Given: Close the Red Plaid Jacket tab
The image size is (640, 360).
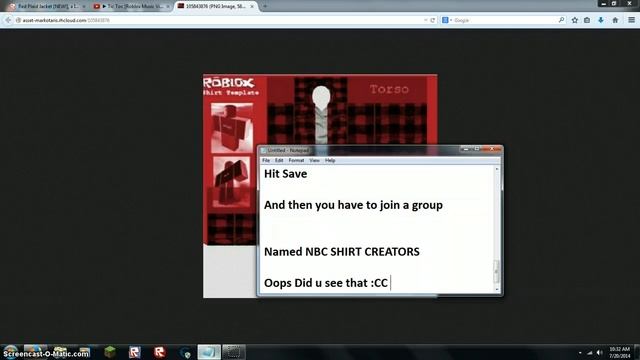Looking at the screenshot, I should pos(84,7).
